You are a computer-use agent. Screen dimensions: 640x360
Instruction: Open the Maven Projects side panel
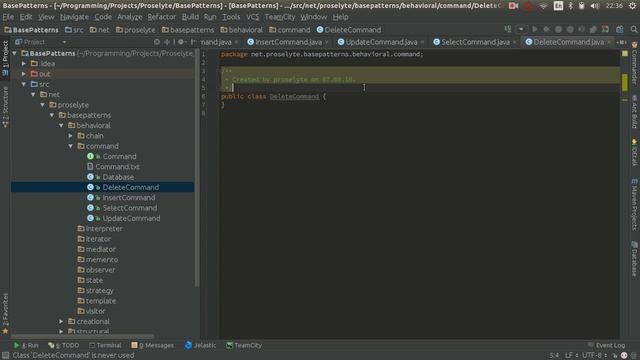coord(634,204)
